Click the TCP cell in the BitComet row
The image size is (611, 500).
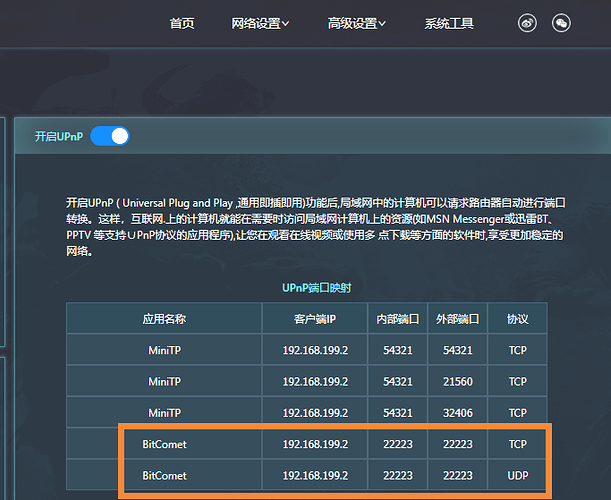pos(517,444)
